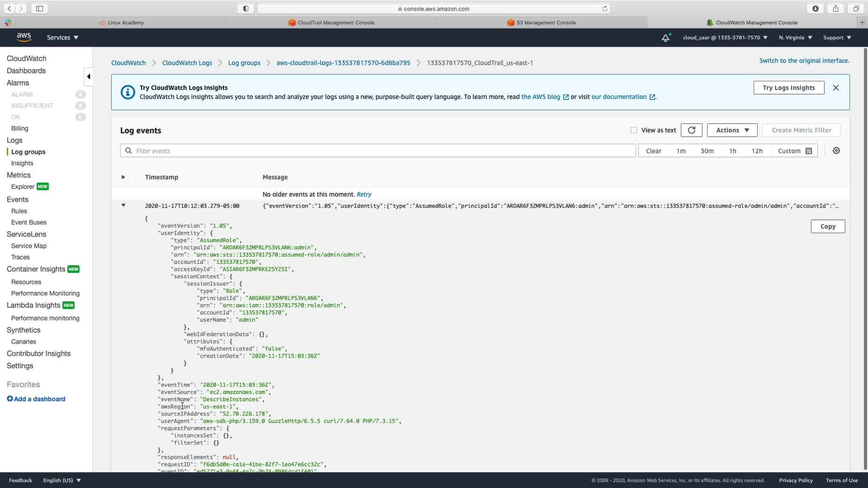Open external link icon beside documentation
868x488 pixels.
tap(652, 97)
